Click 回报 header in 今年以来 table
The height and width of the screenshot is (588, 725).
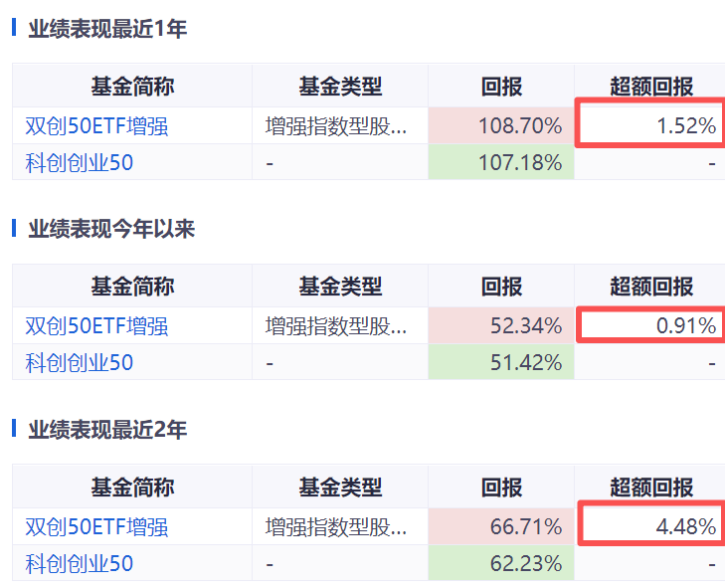[501, 287]
